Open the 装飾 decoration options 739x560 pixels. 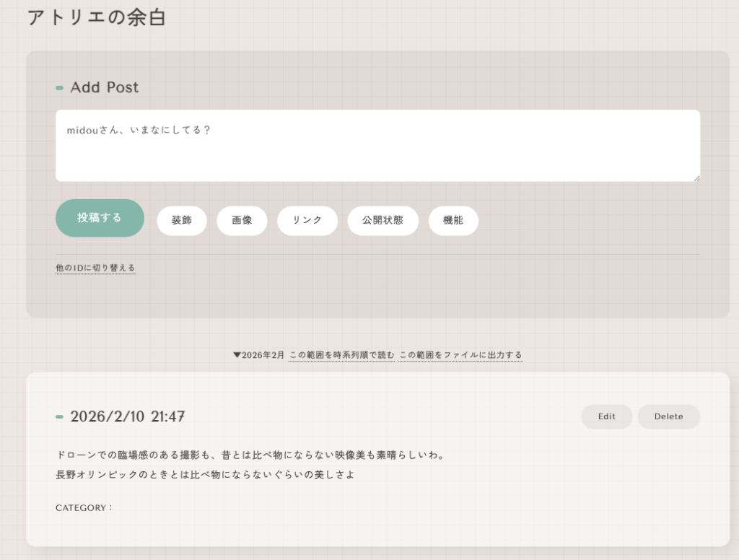coord(182,221)
